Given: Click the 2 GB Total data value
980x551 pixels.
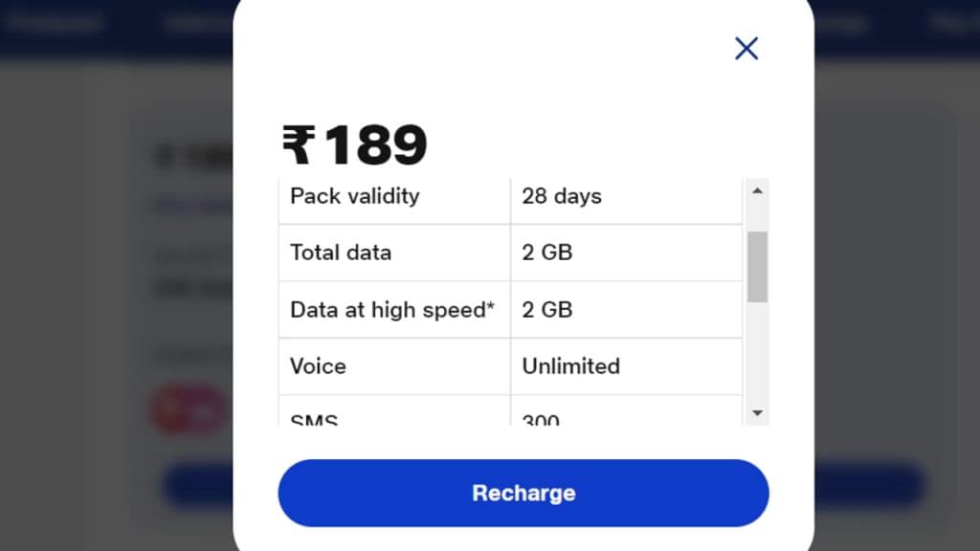Looking at the screenshot, I should coord(547,253).
